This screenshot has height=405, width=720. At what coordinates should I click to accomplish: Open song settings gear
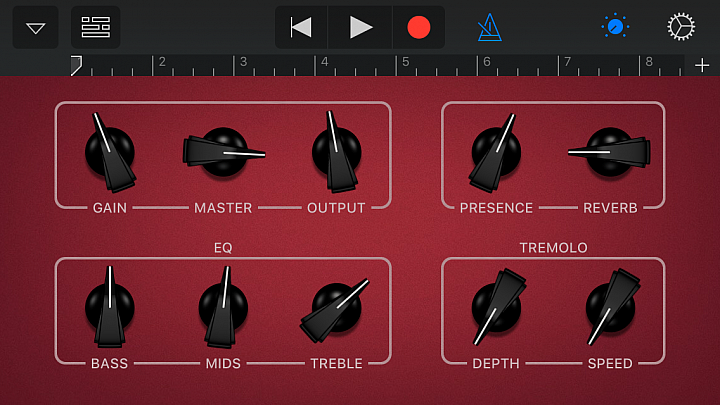tap(681, 27)
